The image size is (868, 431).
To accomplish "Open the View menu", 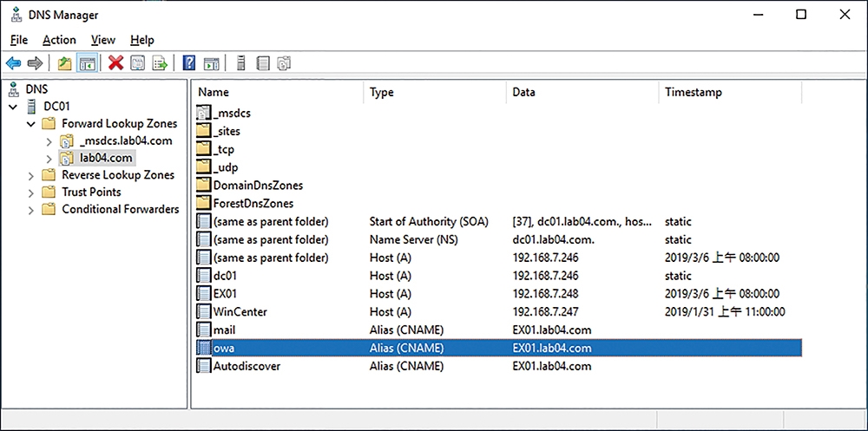I will (103, 40).
